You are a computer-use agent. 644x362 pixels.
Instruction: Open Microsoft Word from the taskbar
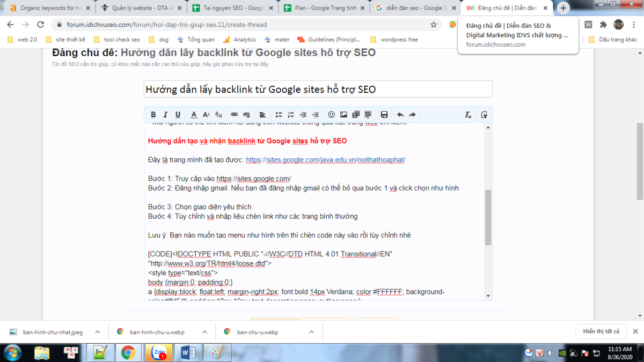[187, 353]
